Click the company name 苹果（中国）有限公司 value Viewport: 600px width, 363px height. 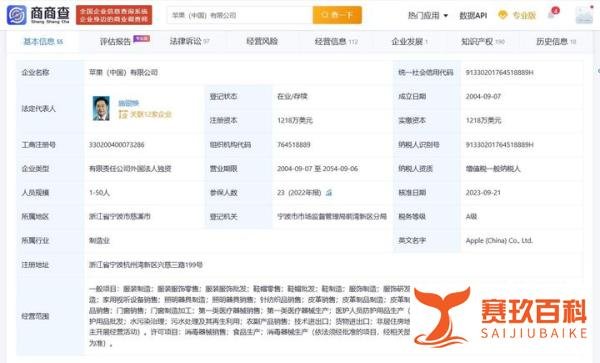[123, 72]
